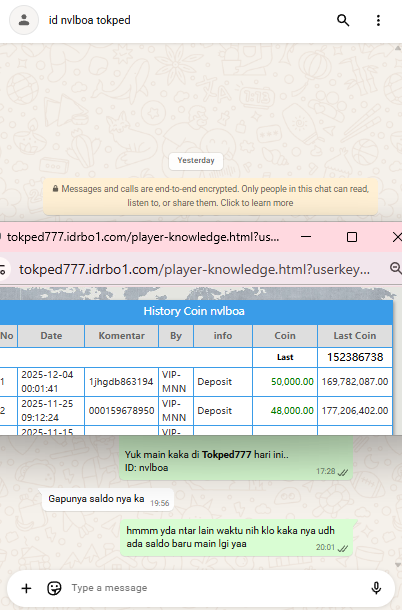Select date 2025-12-04 00:01:41

coord(47,382)
